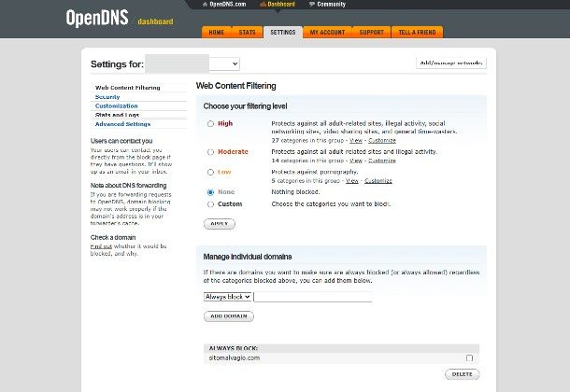Select the Custom filtering level
Screen dimensions: 570x392
210,204
